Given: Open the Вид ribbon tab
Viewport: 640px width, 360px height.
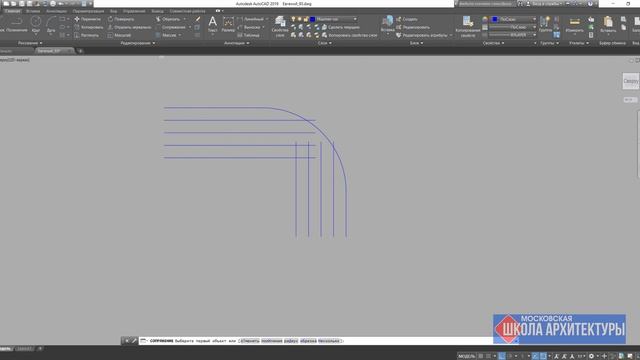Looking at the screenshot, I should [113, 11].
